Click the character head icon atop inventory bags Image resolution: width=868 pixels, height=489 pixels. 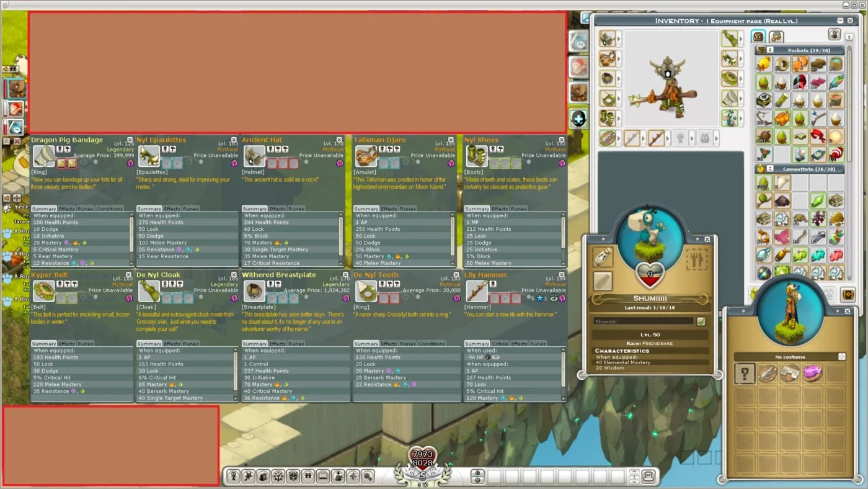coord(835,34)
